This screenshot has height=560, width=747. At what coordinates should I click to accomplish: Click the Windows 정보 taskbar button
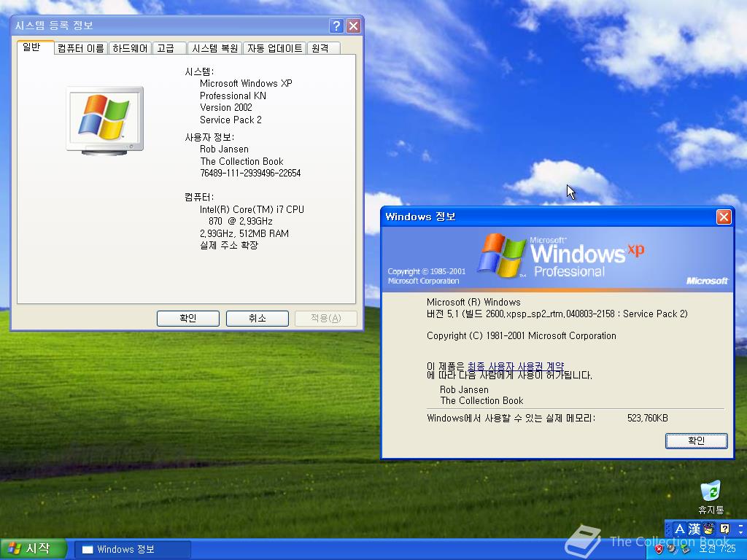tap(133, 550)
